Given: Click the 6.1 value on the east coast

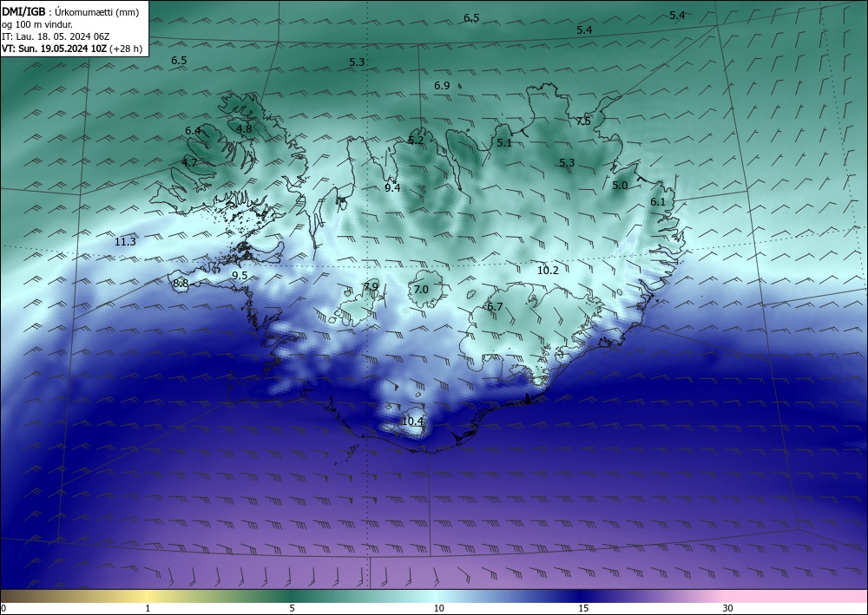Looking at the screenshot, I should coord(658,202).
